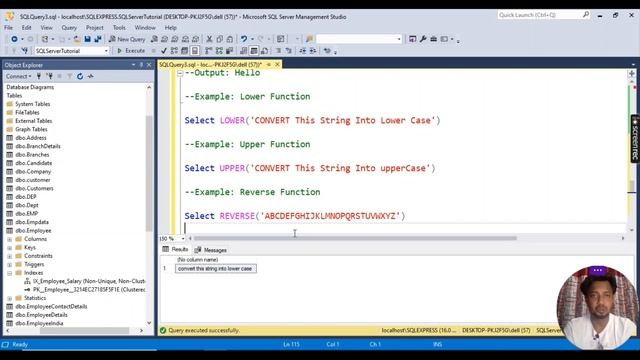Toggle Results to Grid output mode
This screenshot has height=360, width=640.
tap(254, 51)
